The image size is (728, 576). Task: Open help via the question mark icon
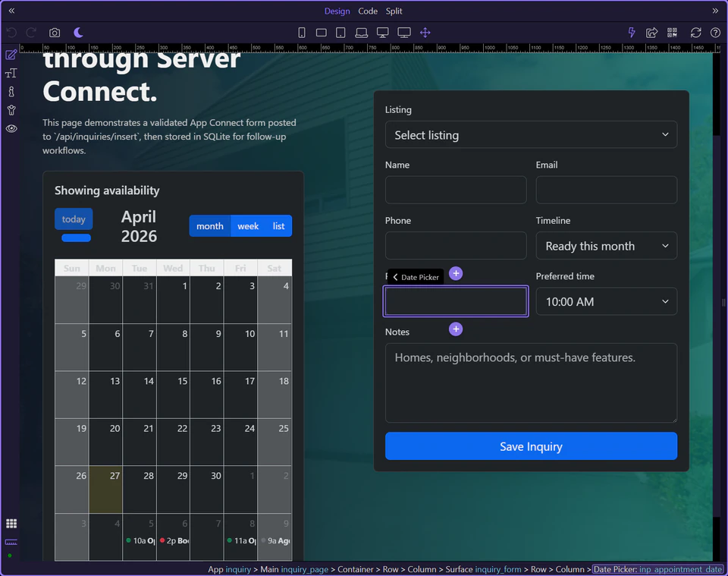coord(714,32)
